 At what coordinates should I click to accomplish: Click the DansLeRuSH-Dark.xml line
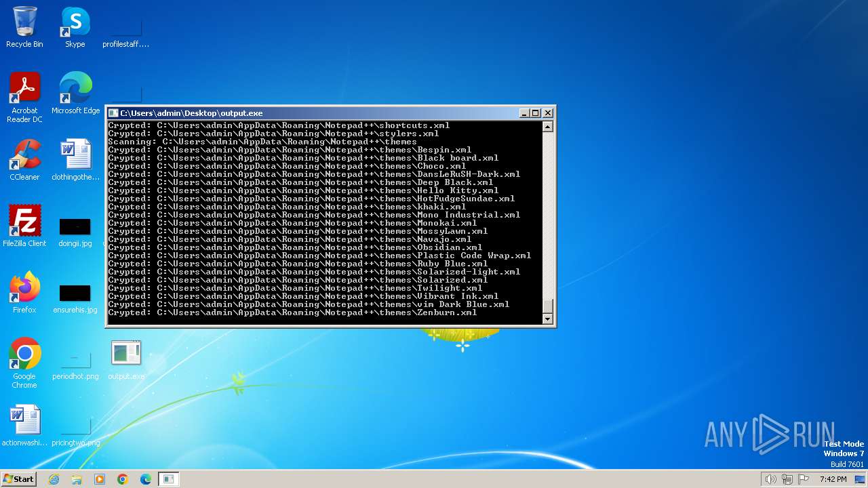pos(314,174)
